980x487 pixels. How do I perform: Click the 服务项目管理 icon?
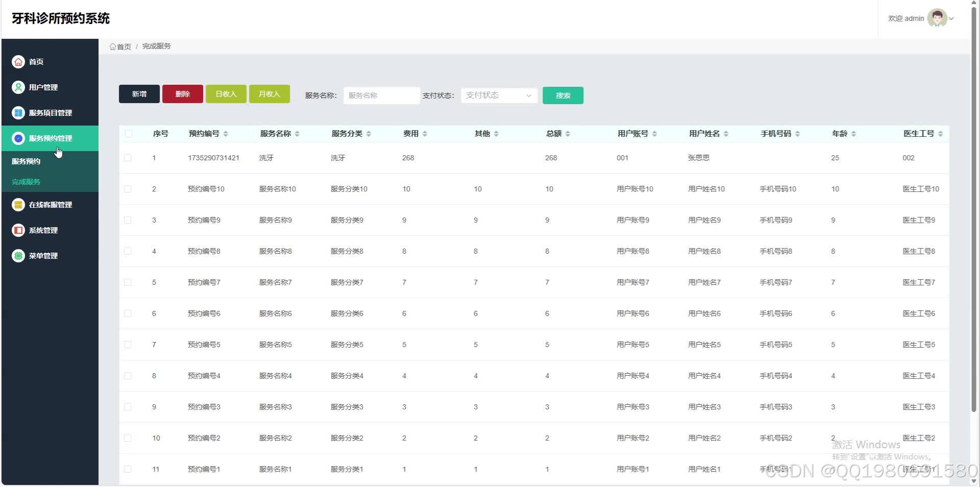pyautogui.click(x=18, y=113)
